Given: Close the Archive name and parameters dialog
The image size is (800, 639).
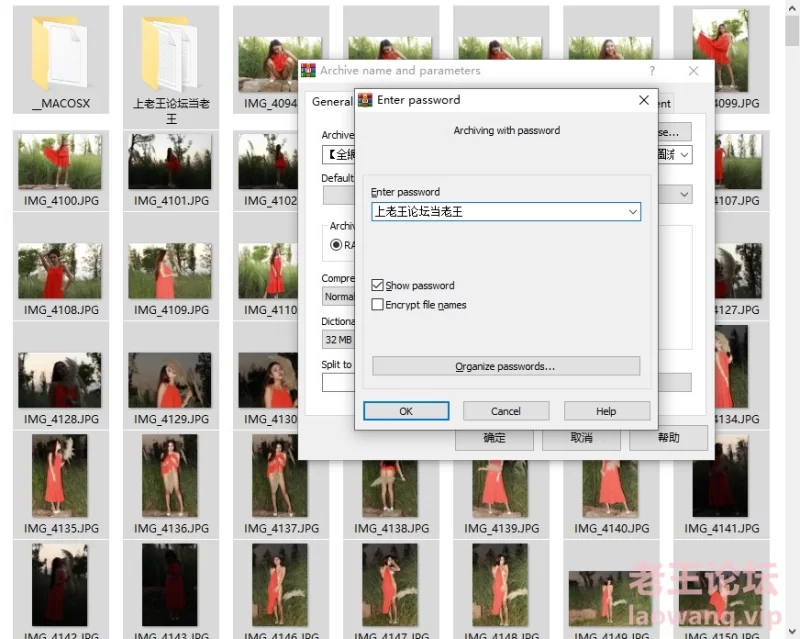Looking at the screenshot, I should coord(693,71).
